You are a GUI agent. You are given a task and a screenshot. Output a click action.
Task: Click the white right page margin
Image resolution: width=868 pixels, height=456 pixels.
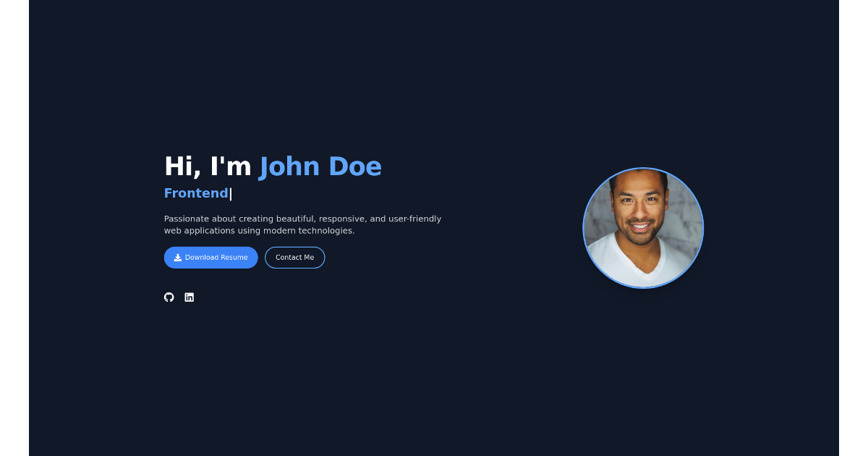coord(854,228)
